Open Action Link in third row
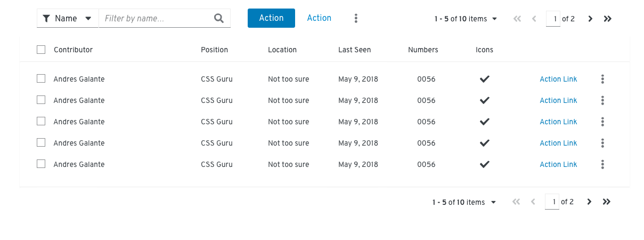Viewport: 644px width, 240px height. [558, 122]
